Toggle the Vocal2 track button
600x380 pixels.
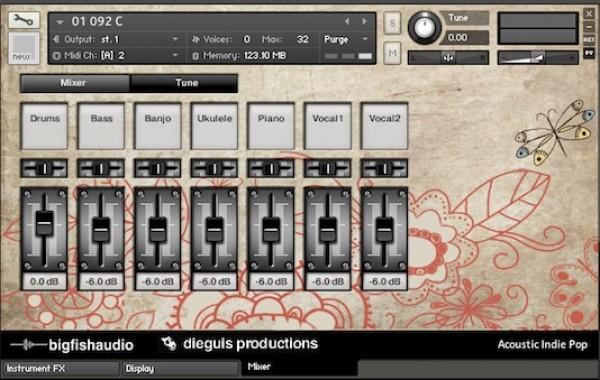[384, 126]
